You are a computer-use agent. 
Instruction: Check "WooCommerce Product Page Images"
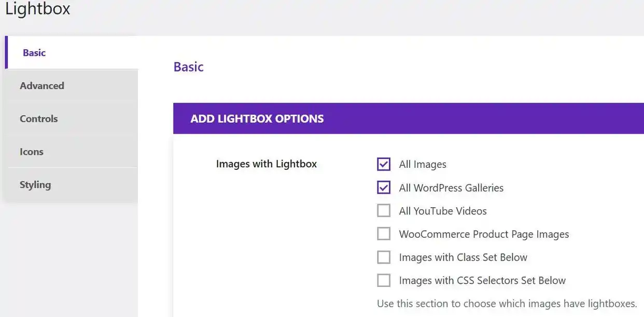click(x=384, y=234)
